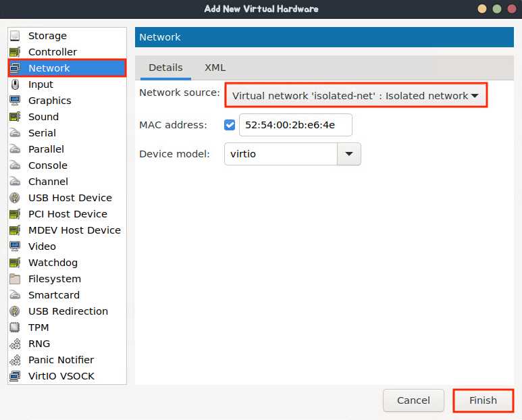
Task: Choose the TPM chip icon
Action: coord(15,327)
